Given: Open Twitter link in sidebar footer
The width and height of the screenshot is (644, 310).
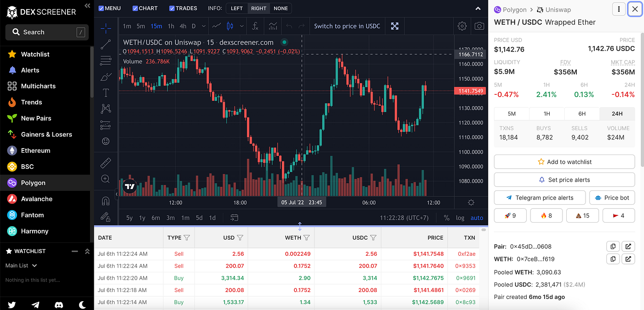Looking at the screenshot, I should tap(11, 304).
